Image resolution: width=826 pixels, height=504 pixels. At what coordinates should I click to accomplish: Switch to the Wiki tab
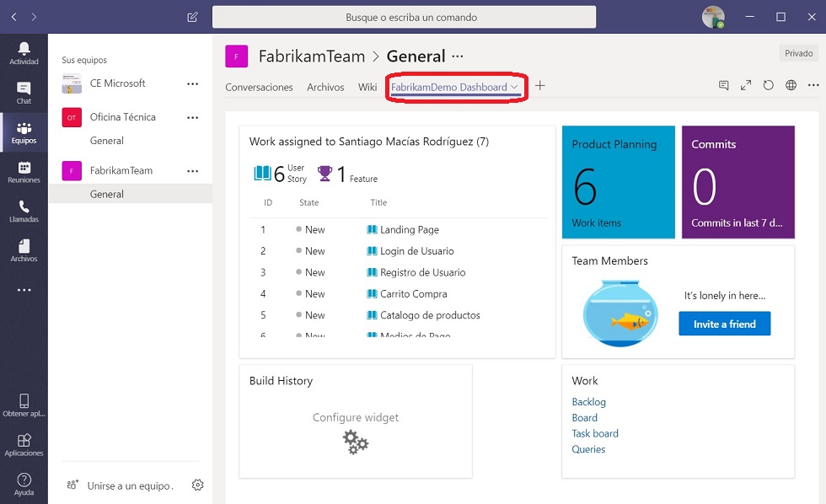[367, 88]
